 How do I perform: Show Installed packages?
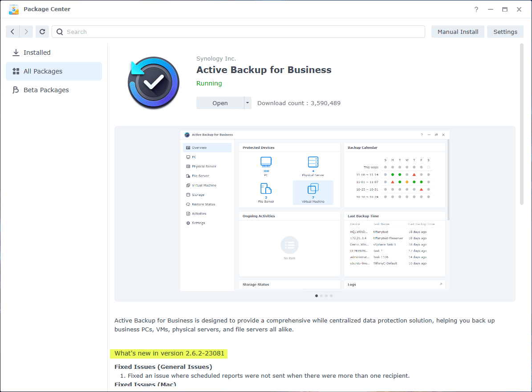point(54,53)
